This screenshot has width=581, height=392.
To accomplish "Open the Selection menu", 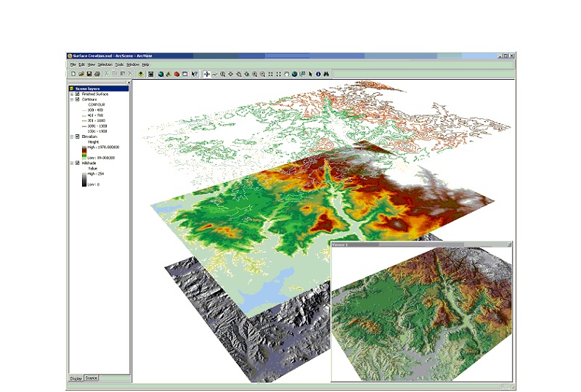I will [105, 65].
